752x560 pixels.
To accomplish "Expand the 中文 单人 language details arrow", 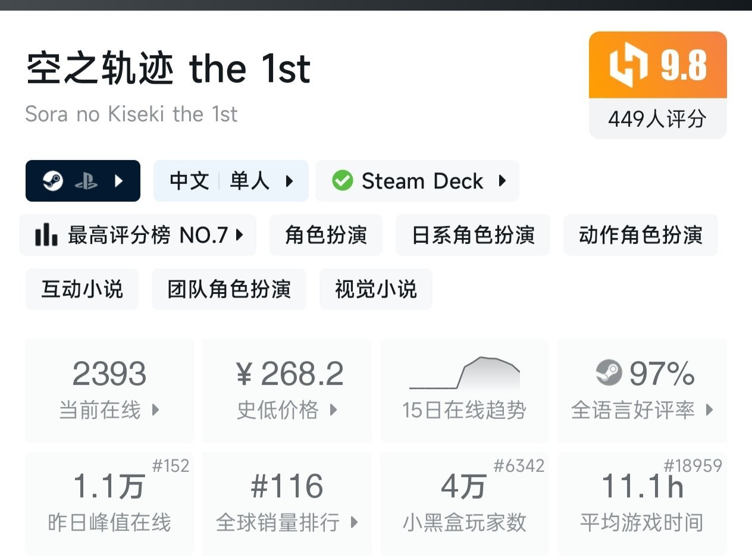I will click(x=289, y=181).
